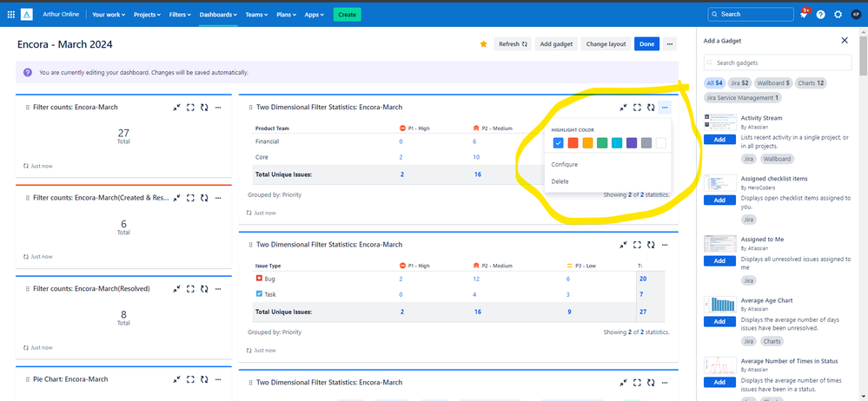Maximize the Issue Type statistics gadget
The width and height of the screenshot is (868, 401).
point(637,245)
